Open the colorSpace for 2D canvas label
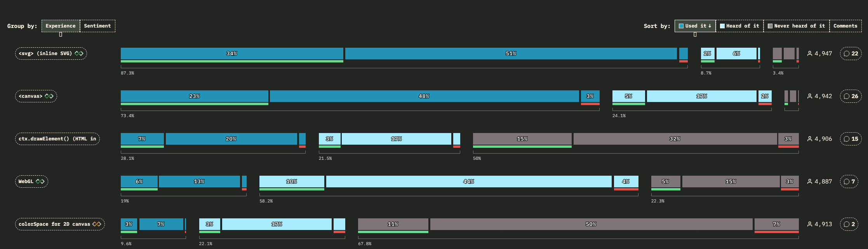Image resolution: width=868 pixels, height=249 pixels. [54, 224]
